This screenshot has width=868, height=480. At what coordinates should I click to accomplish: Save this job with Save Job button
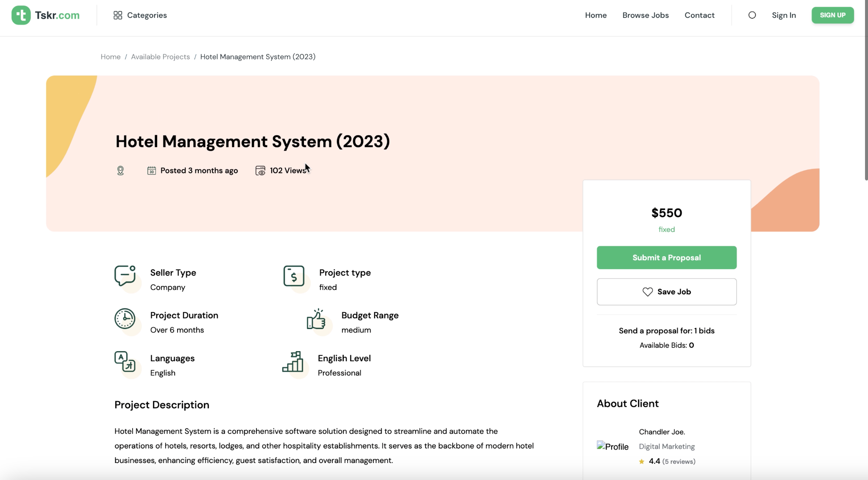point(667,292)
